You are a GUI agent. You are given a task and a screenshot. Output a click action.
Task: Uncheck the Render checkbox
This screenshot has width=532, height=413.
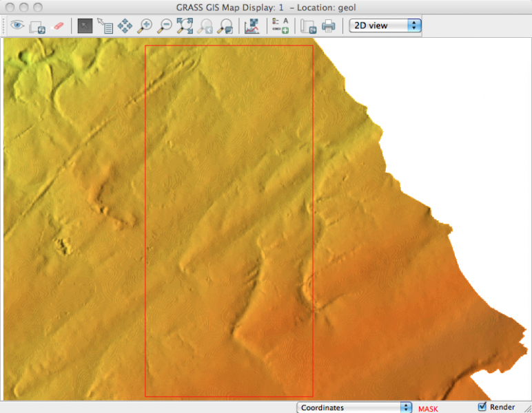click(482, 406)
